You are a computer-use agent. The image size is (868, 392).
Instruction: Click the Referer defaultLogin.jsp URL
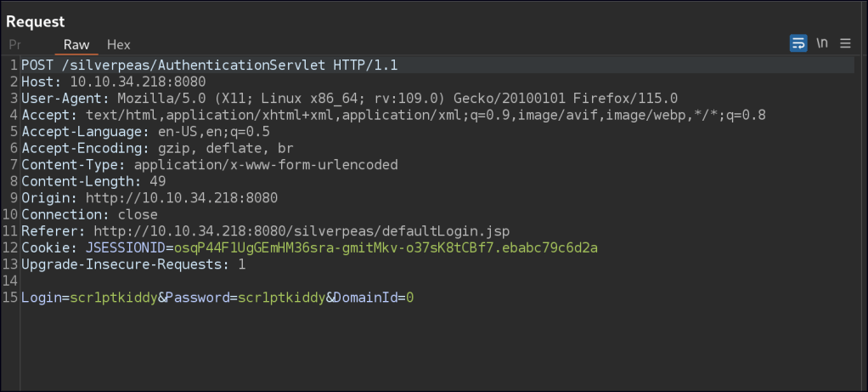301,231
